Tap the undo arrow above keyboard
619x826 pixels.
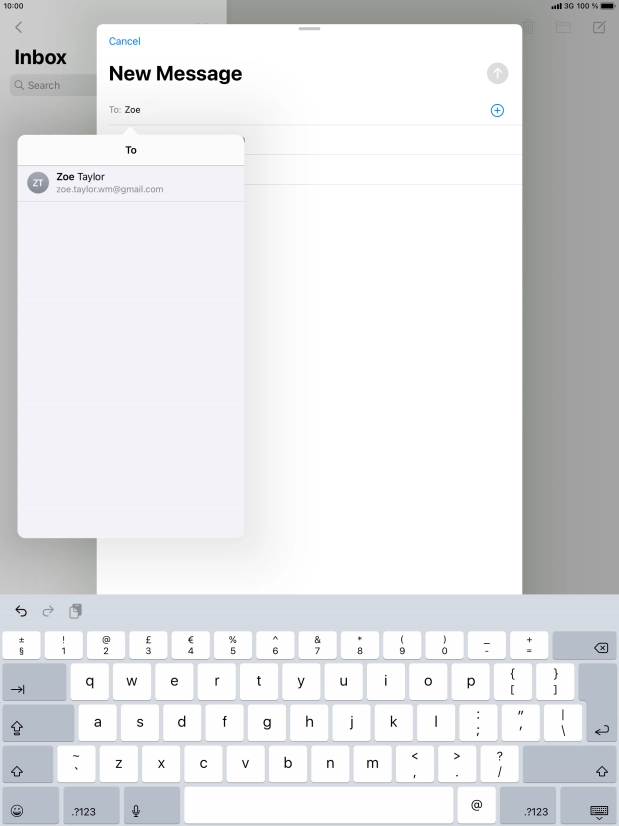tap(21, 611)
